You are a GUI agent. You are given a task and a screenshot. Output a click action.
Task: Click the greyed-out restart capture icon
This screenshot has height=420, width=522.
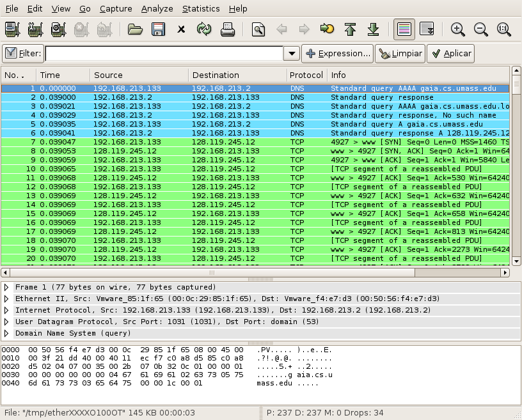coord(104,29)
